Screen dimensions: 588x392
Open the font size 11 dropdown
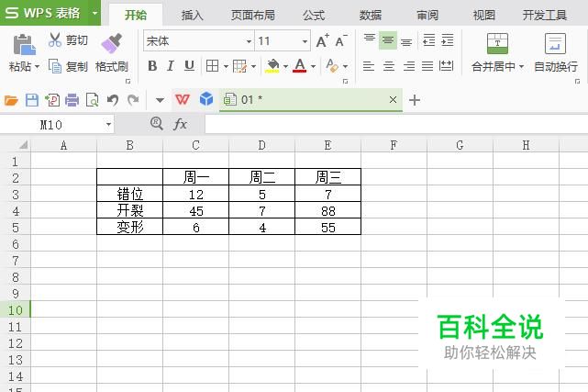[x=305, y=41]
